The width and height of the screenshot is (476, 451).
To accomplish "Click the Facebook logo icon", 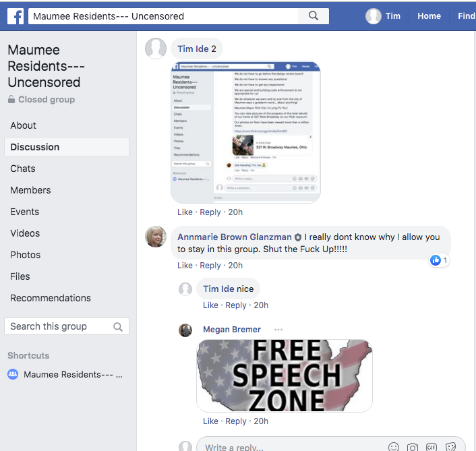I will (x=16, y=16).
